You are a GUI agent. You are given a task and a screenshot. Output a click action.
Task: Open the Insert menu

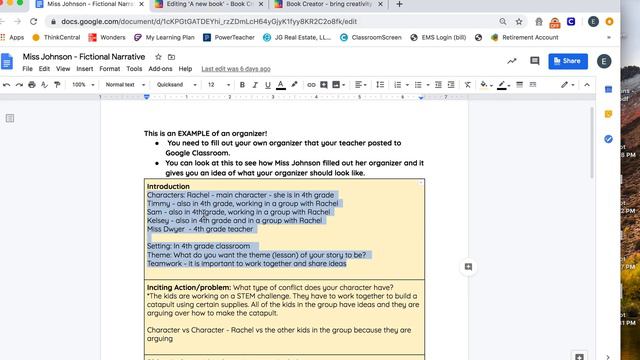(x=84, y=69)
